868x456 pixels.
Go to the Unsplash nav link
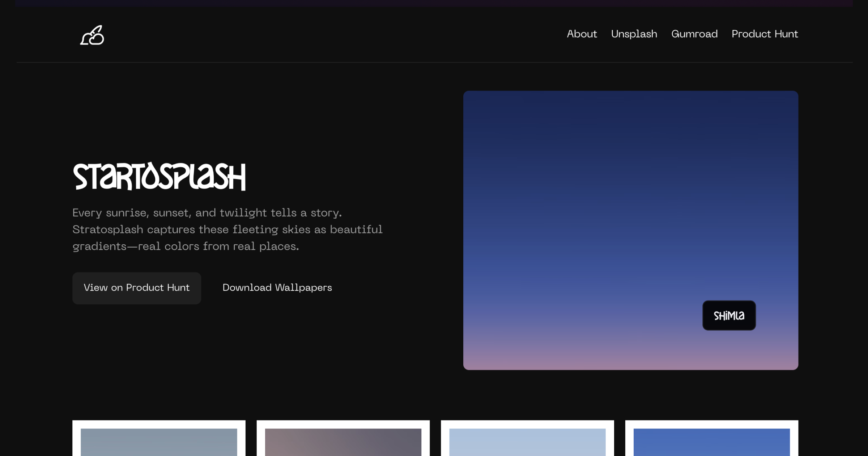(634, 34)
